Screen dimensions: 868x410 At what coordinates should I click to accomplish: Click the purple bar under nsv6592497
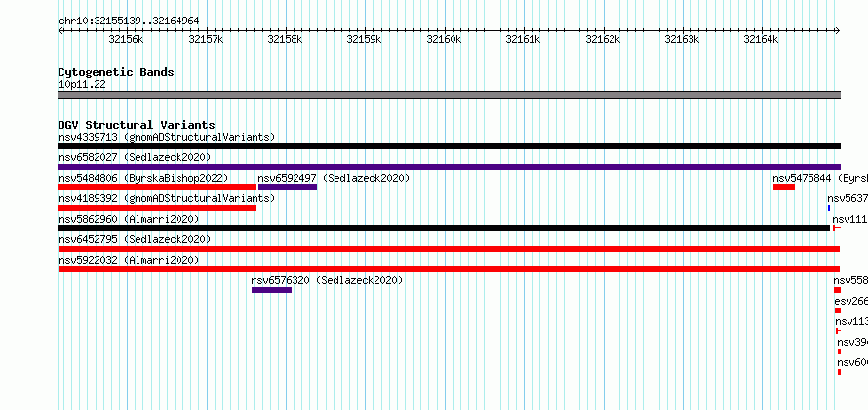coord(288,187)
